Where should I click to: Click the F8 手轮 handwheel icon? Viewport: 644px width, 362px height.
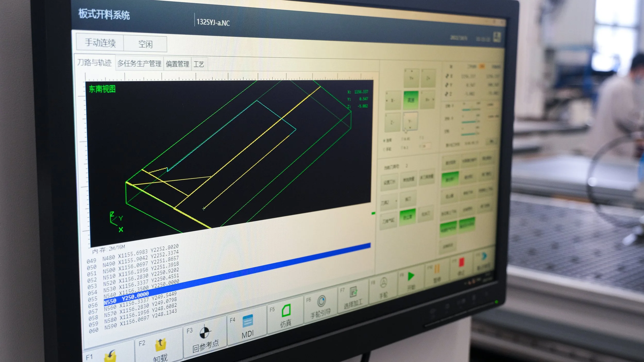tap(384, 283)
